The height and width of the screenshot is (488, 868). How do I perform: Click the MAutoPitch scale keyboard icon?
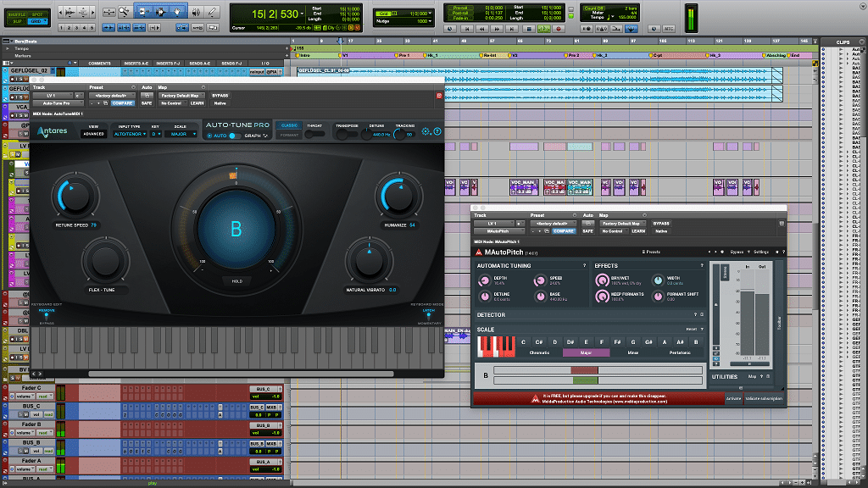click(x=496, y=347)
